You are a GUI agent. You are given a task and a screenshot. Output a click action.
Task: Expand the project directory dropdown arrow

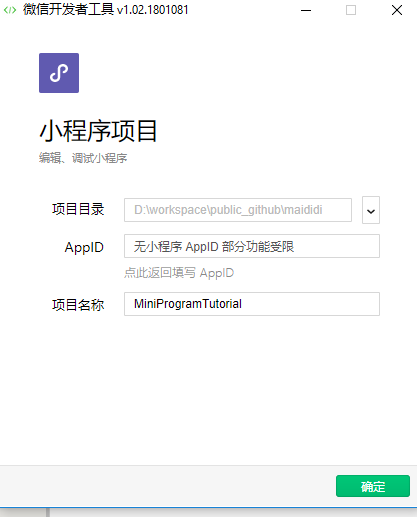tap(371, 210)
